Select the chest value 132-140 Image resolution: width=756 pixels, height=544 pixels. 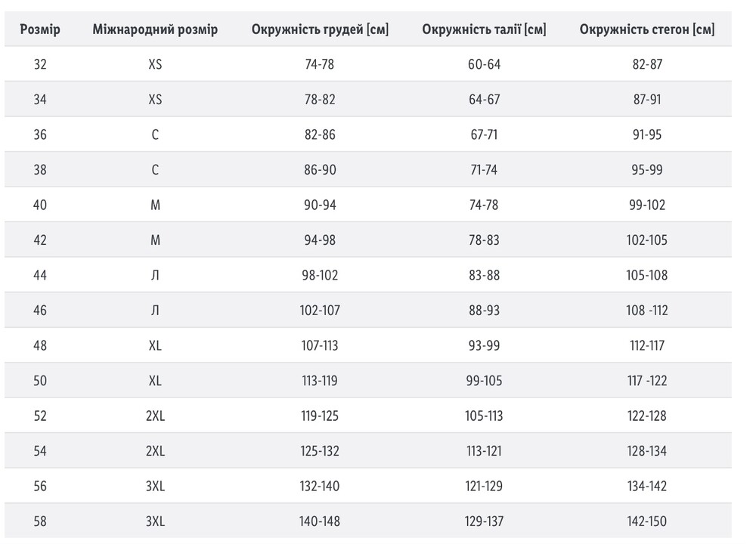[x=320, y=486]
